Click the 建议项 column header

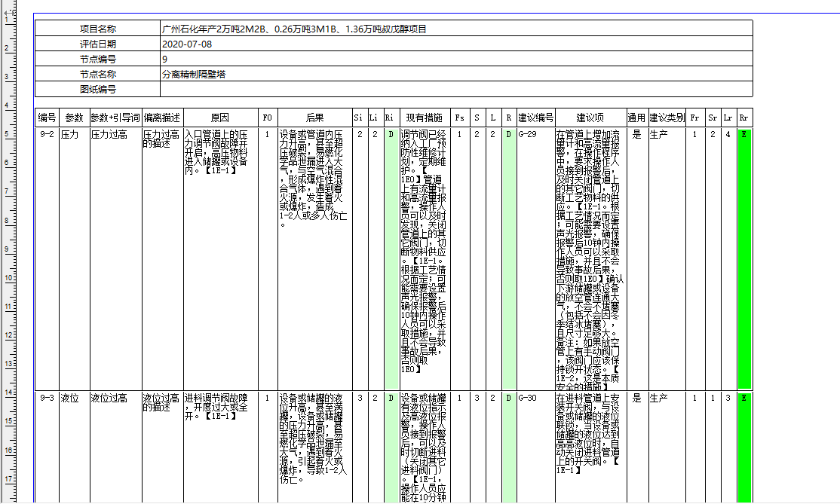[590, 118]
